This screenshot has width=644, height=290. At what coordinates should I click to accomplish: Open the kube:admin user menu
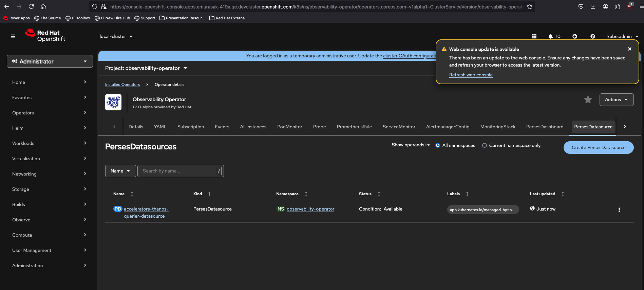coord(623,36)
